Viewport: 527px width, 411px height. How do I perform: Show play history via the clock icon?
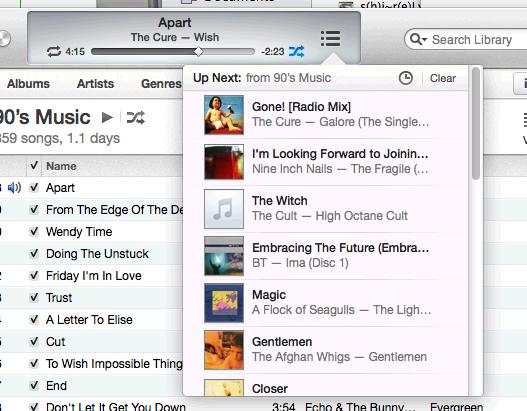click(x=406, y=78)
